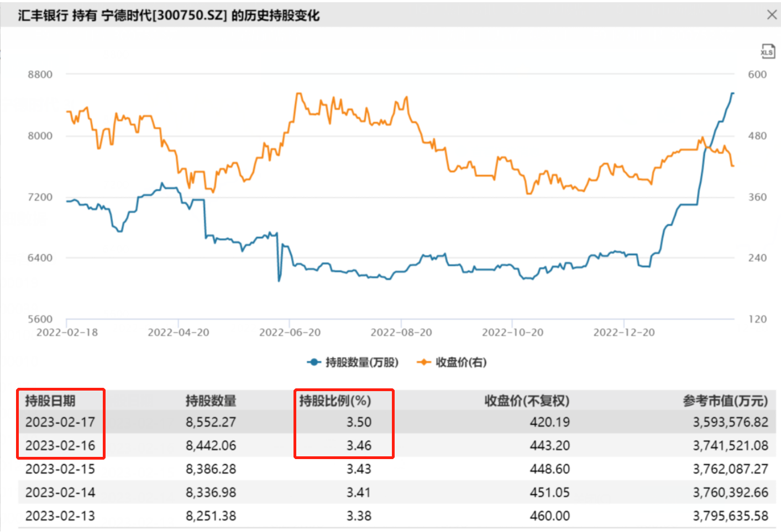781x532 pixels.
Task: Sort by the 参考市值(万元) column header
Action: [725, 401]
